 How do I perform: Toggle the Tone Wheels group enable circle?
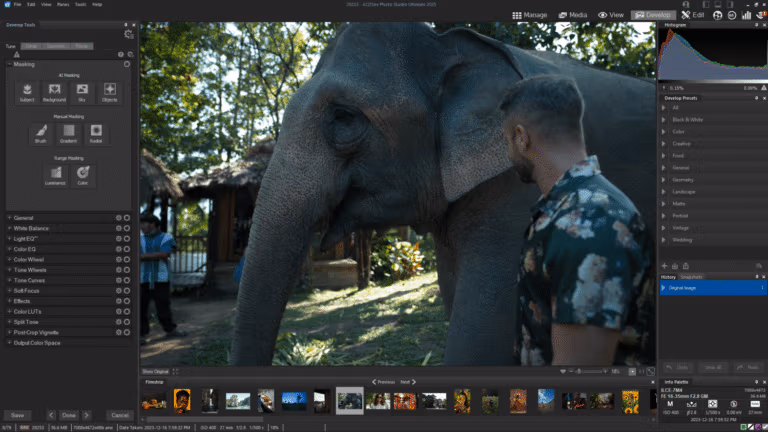(x=127, y=270)
